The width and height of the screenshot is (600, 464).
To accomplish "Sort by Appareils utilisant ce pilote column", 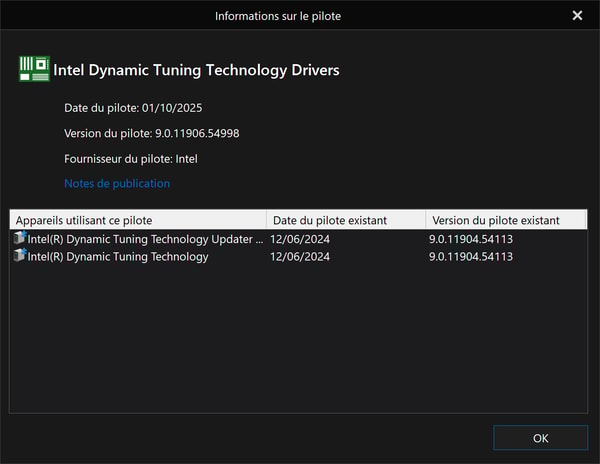I will point(138,220).
